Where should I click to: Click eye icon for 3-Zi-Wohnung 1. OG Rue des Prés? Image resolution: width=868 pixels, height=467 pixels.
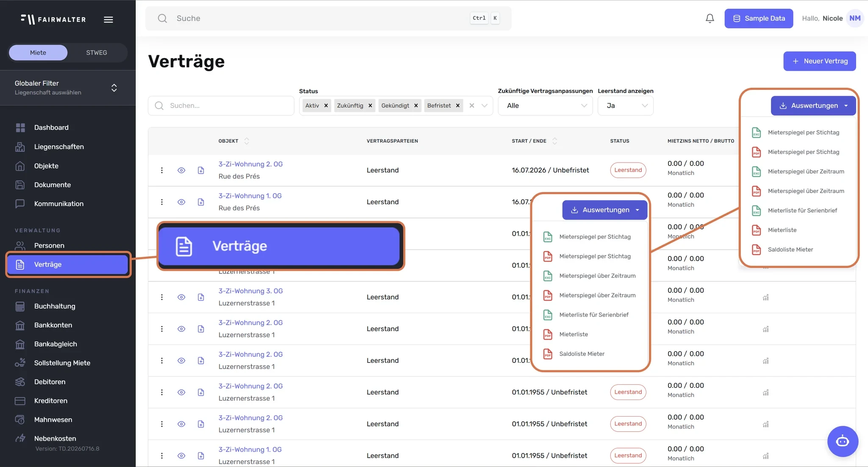pos(181,202)
